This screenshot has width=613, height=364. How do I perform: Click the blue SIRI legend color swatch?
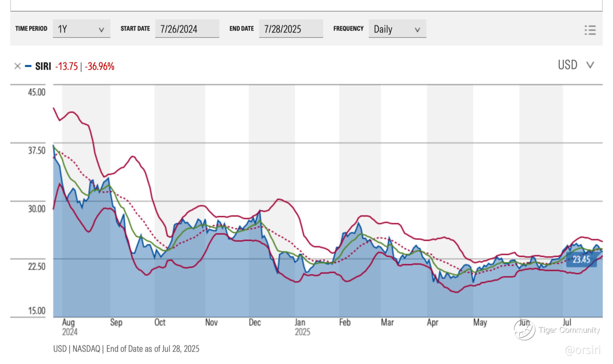coord(28,66)
